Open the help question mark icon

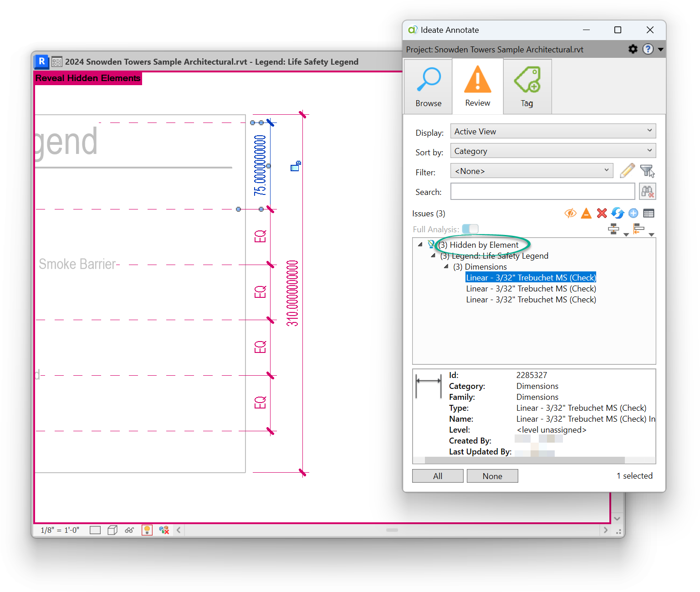point(648,49)
